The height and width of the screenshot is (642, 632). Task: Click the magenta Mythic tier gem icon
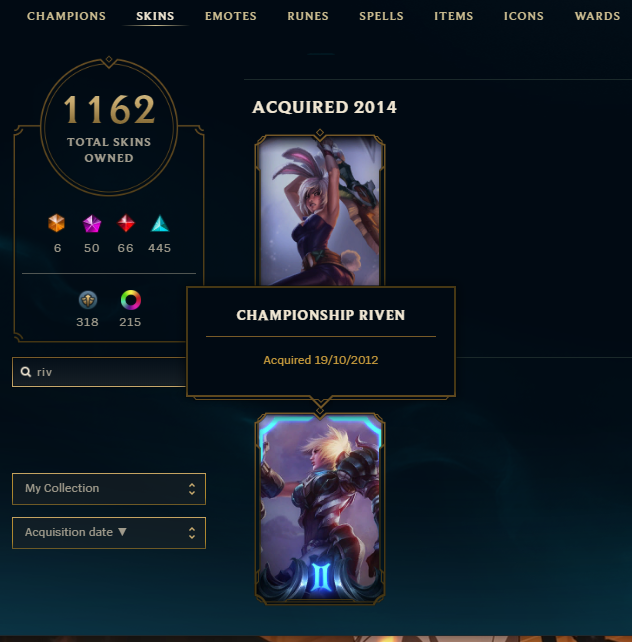tap(92, 224)
